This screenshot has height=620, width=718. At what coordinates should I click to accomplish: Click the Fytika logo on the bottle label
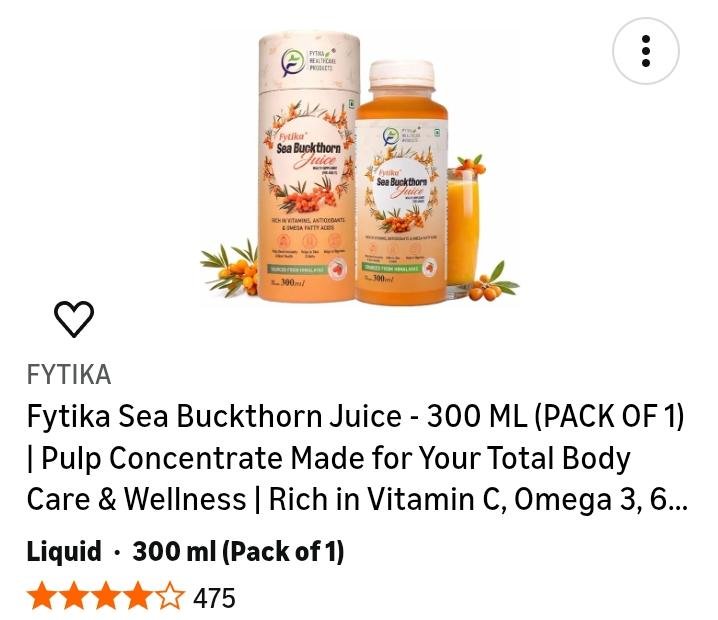click(403, 136)
